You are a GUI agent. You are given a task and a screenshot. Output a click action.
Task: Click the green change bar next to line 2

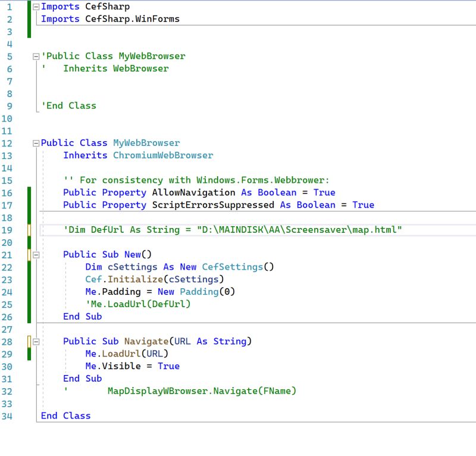(29, 18)
